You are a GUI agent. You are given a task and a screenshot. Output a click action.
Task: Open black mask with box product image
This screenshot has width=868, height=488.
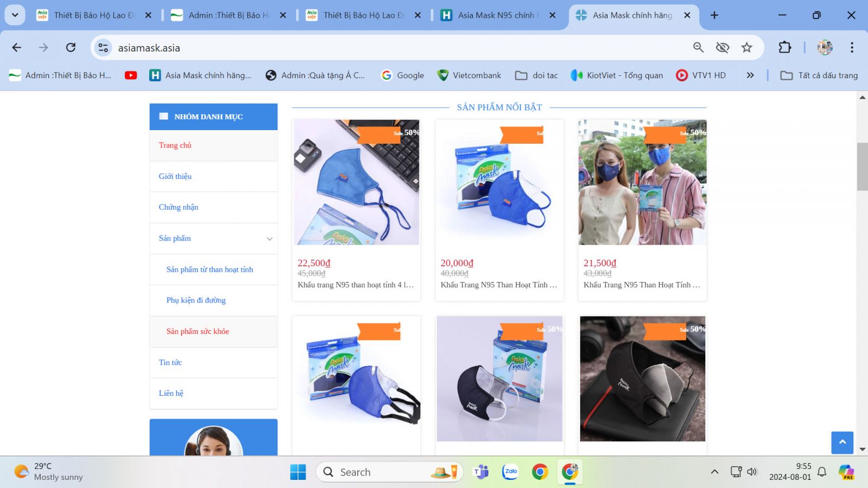[500, 379]
